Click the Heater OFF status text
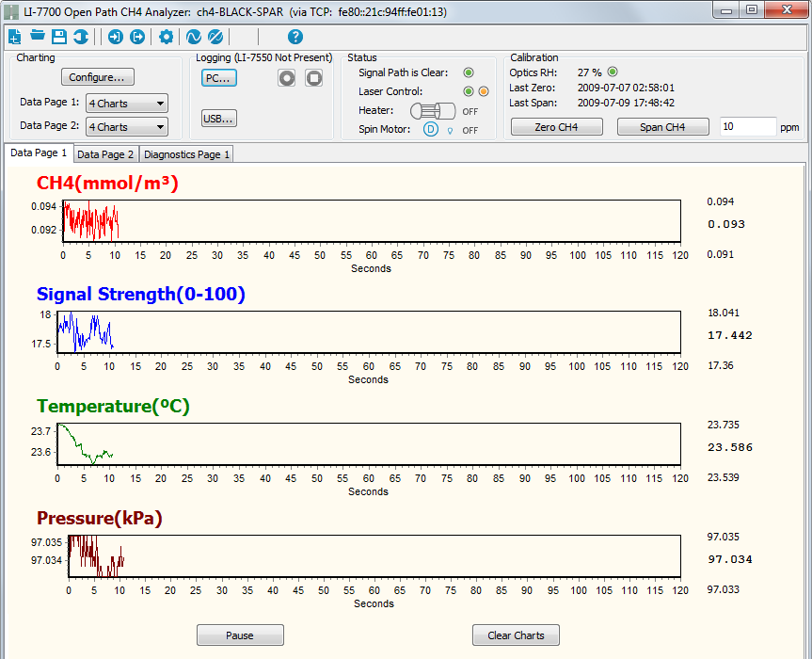The height and width of the screenshot is (659, 812). tap(470, 112)
